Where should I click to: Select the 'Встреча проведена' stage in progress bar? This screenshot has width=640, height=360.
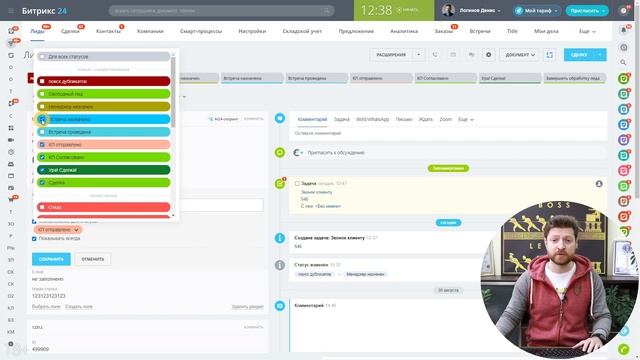(x=316, y=78)
